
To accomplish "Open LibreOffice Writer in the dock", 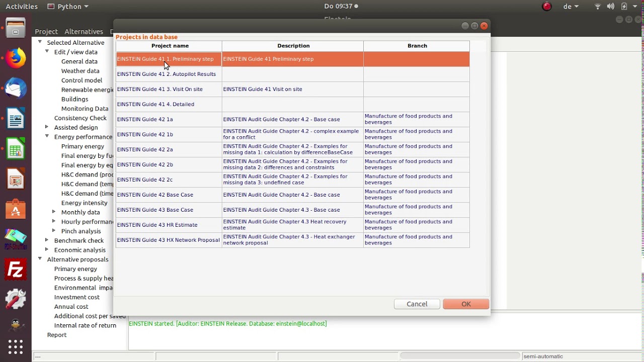I will pyautogui.click(x=16, y=120).
